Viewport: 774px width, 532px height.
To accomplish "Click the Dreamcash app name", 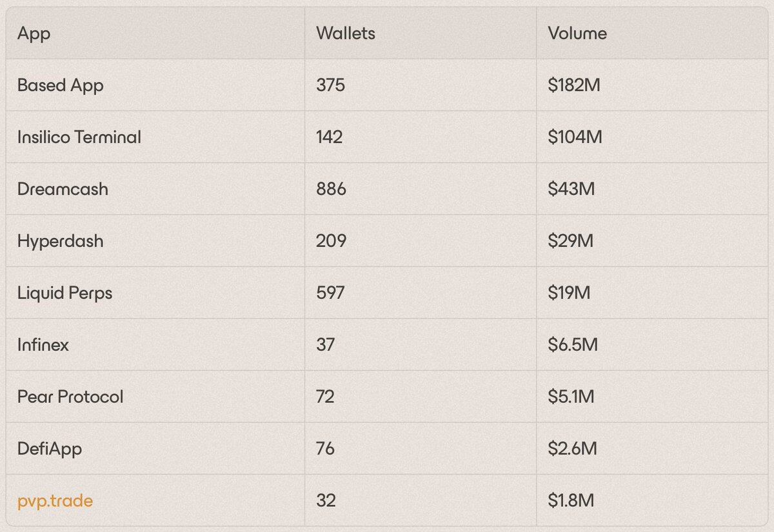I will (63, 189).
